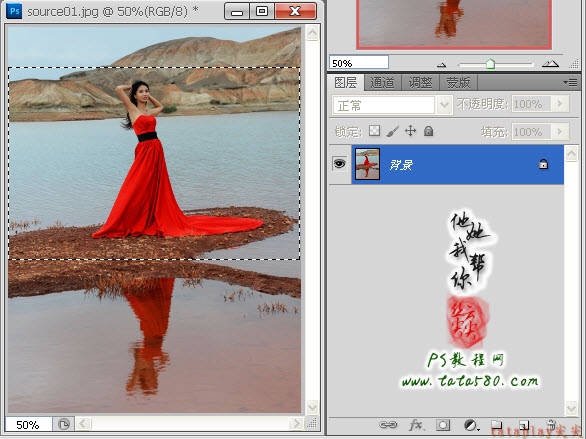Click the document vertical scroll up arrow
The image size is (586, 439).
(312, 33)
